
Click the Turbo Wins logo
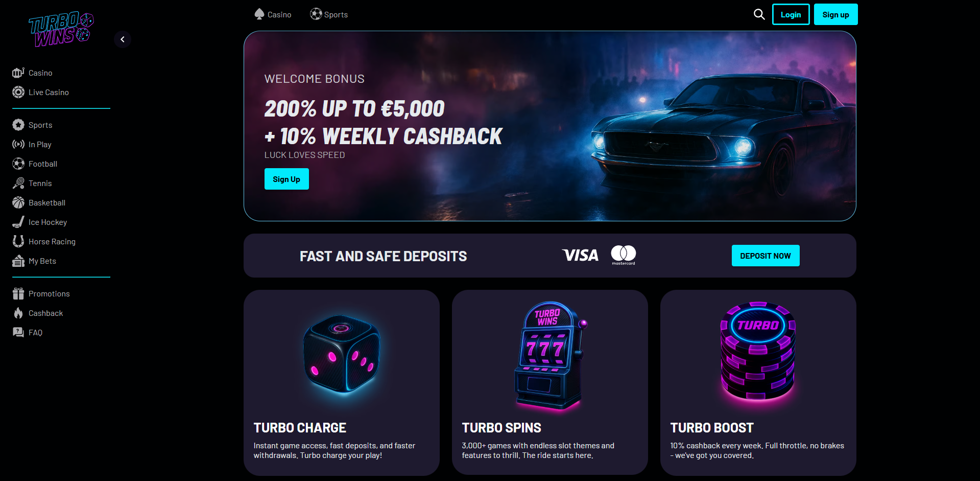(x=61, y=29)
